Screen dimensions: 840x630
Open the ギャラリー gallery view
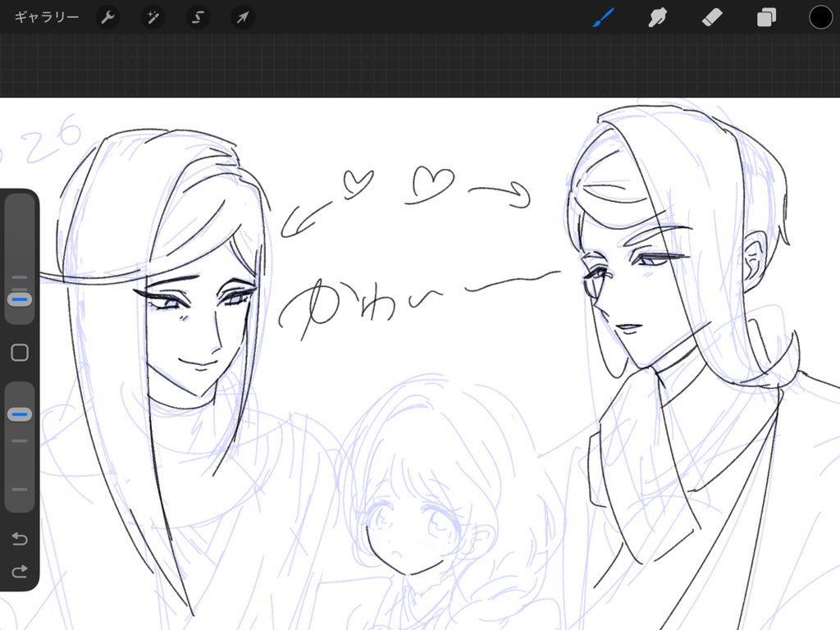47,17
